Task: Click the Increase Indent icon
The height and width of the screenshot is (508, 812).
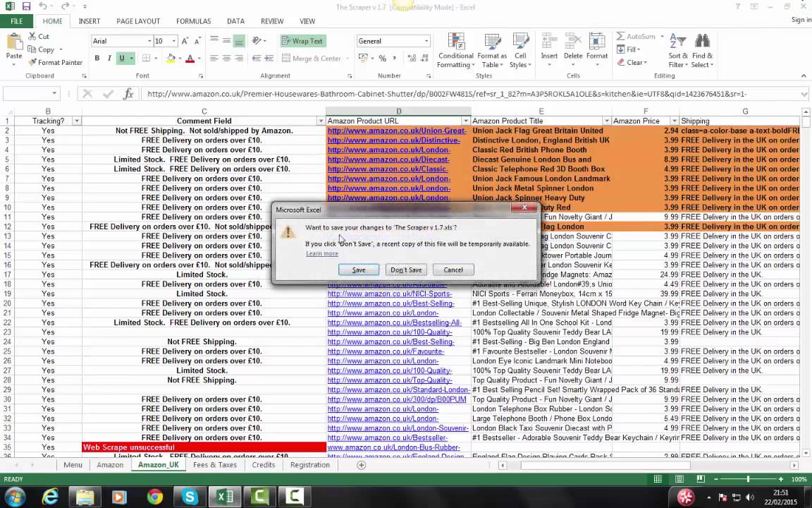Action: tap(269, 58)
